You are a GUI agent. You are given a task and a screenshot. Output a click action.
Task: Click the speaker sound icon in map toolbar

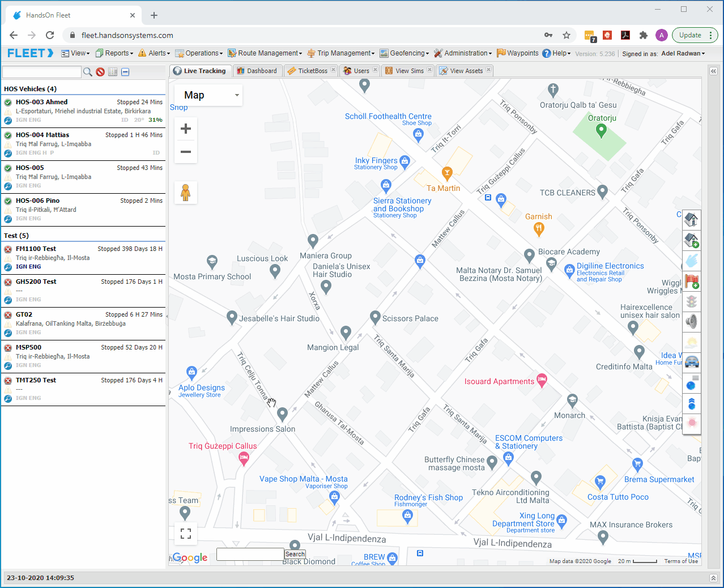[692, 322]
